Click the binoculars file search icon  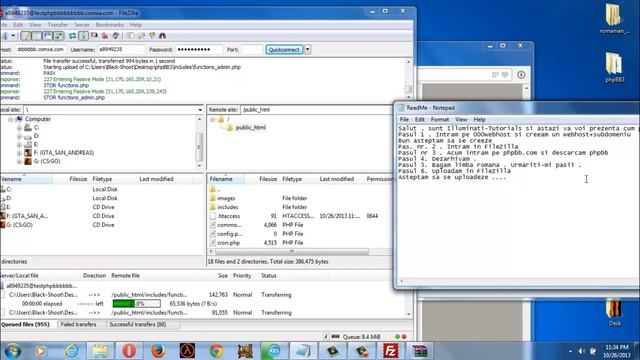(x=162, y=36)
